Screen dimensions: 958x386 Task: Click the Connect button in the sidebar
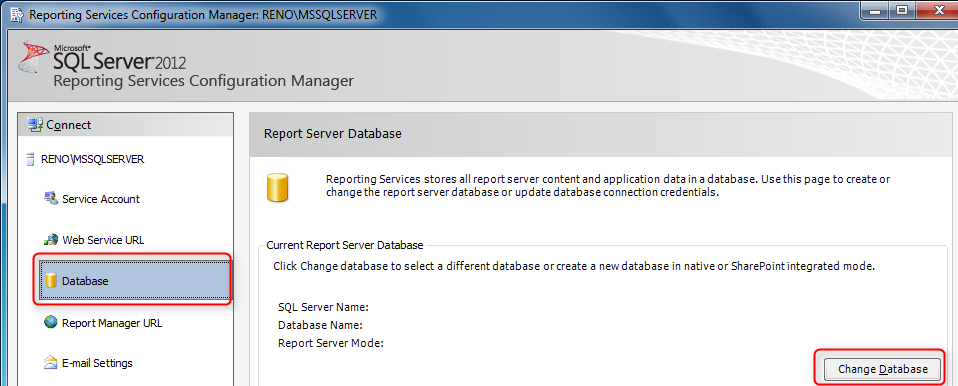[126, 125]
